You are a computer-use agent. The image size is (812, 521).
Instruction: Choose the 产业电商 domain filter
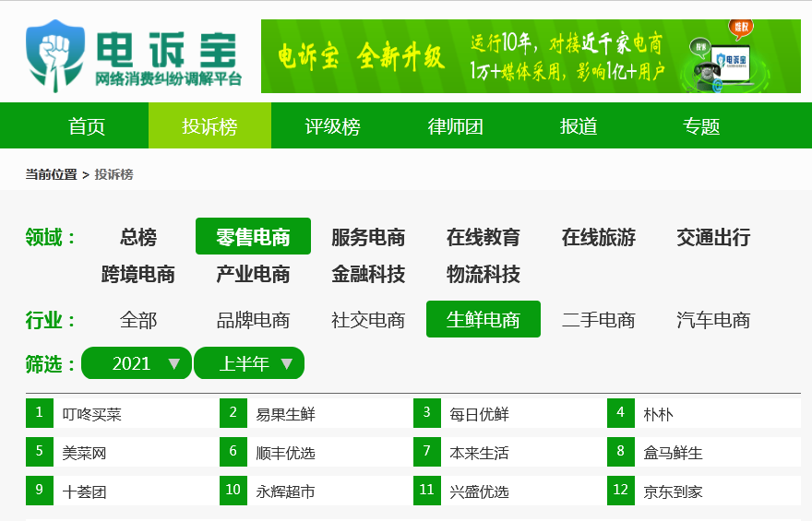[x=253, y=274]
